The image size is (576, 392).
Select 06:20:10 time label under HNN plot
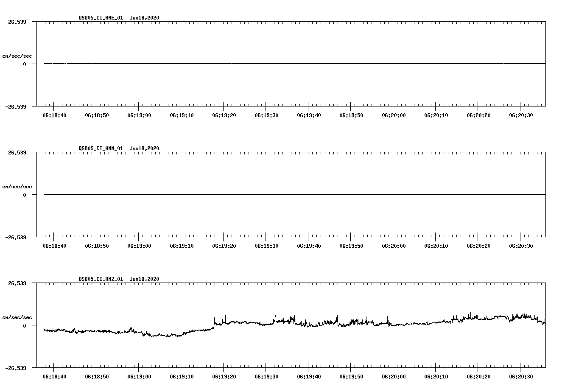coord(436,246)
